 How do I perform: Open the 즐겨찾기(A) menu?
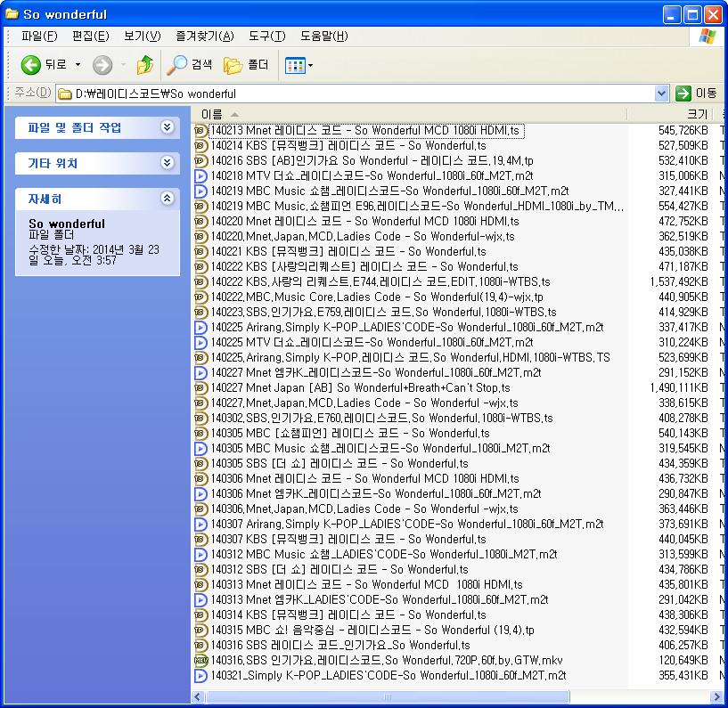click(205, 37)
